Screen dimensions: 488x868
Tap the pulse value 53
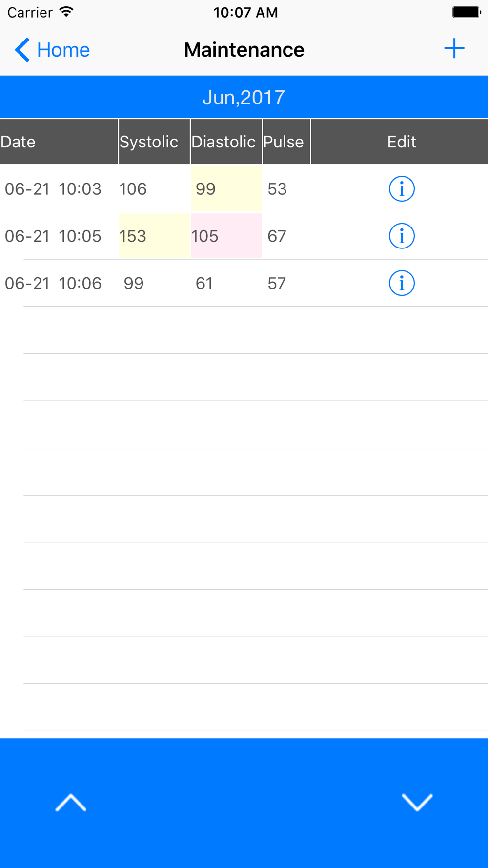point(277,189)
